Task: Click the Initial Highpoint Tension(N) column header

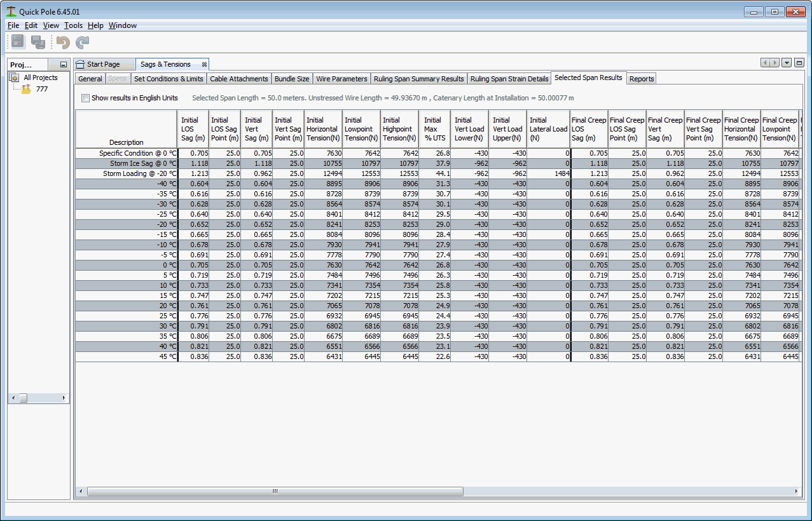Action: click(400, 130)
